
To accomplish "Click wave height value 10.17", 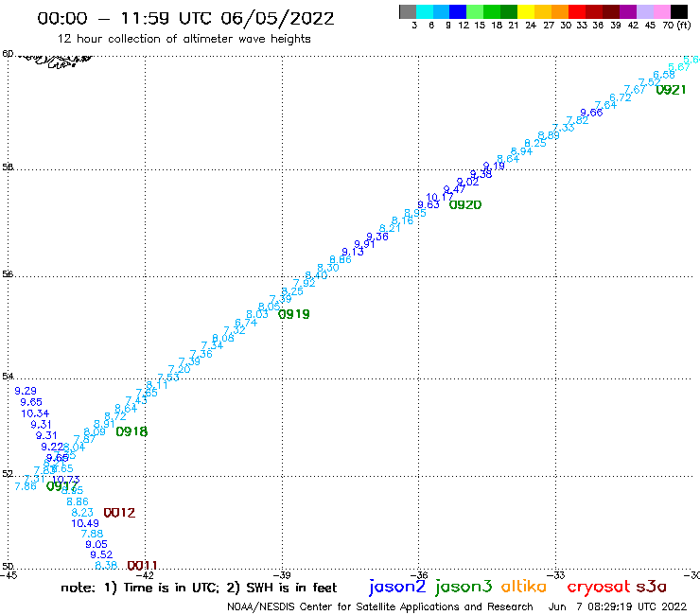I will 439,197.
